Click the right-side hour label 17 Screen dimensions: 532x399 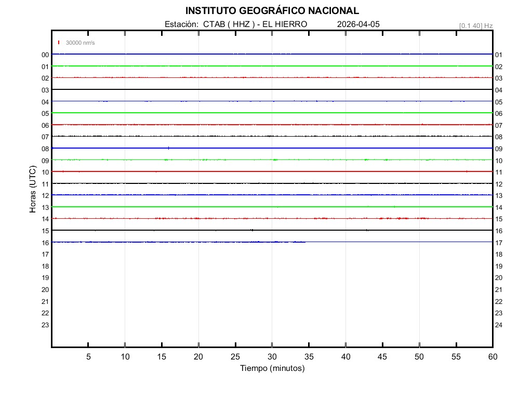(x=499, y=243)
